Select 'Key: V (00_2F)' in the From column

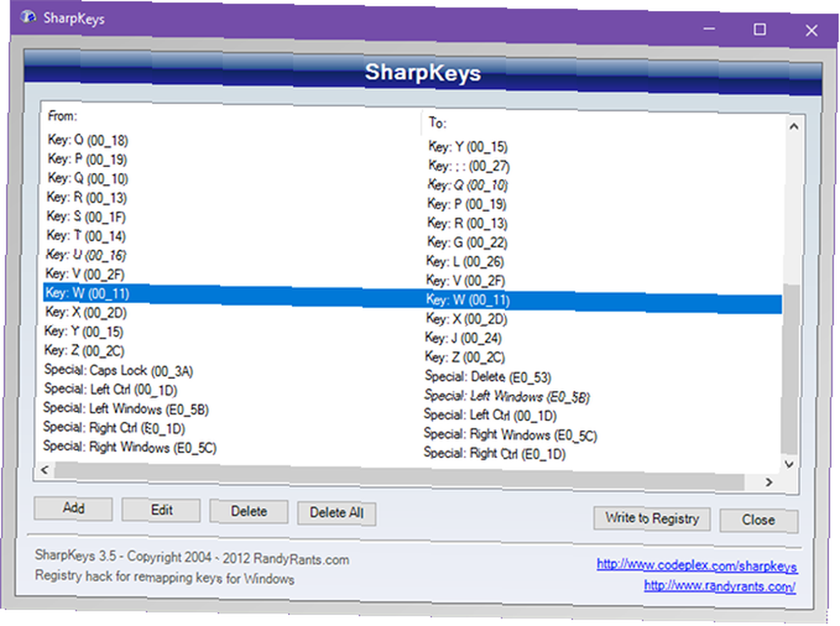tap(85, 274)
